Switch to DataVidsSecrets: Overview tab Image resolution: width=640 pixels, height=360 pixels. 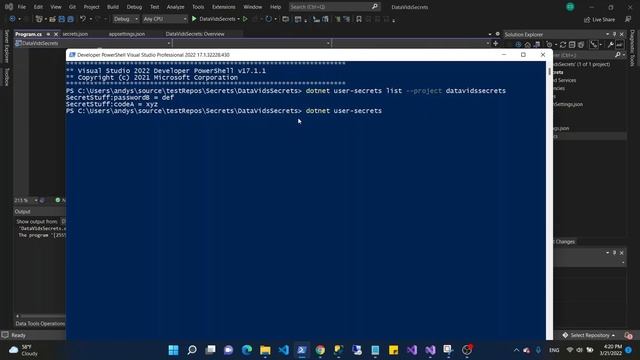click(x=195, y=34)
